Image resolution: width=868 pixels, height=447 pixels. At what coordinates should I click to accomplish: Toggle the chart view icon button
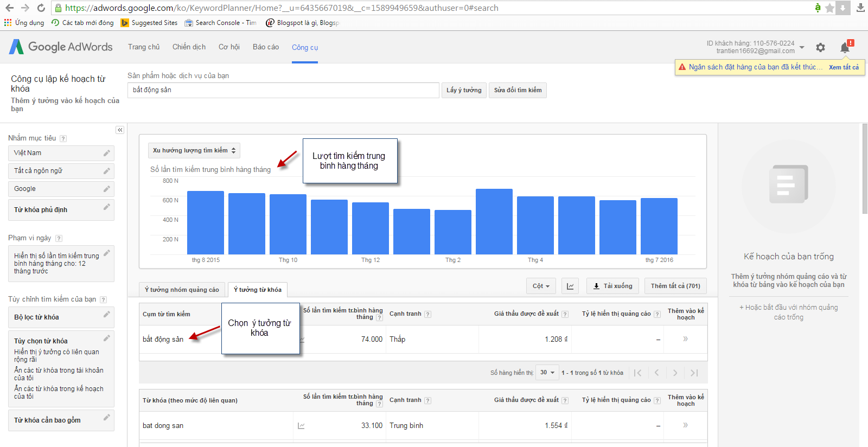coord(570,286)
